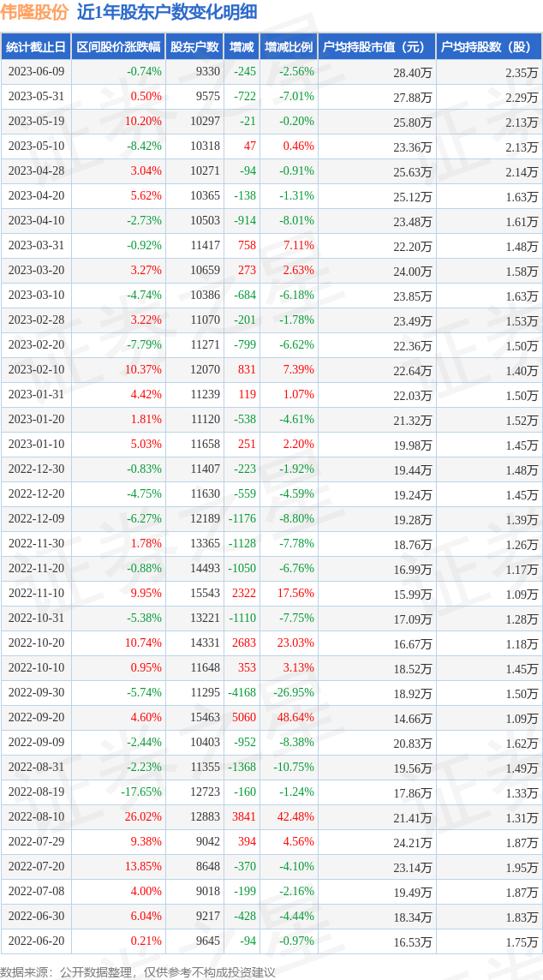
Task: Select the 区间股价涨跌幅 column header
Action: (x=117, y=47)
